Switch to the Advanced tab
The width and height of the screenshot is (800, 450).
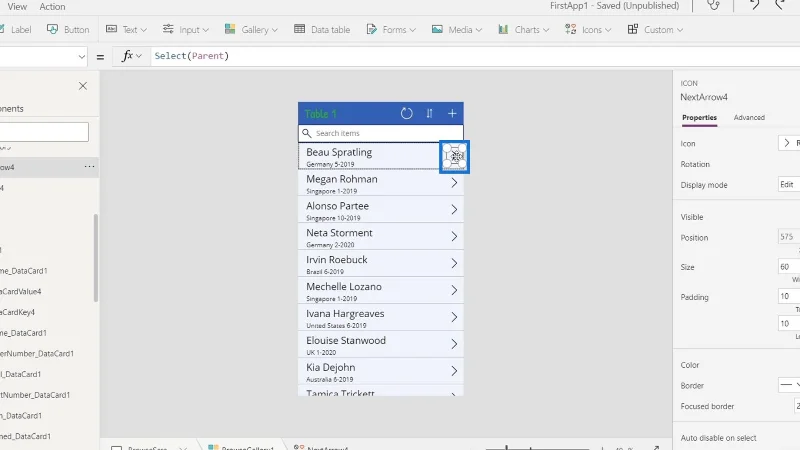749,117
